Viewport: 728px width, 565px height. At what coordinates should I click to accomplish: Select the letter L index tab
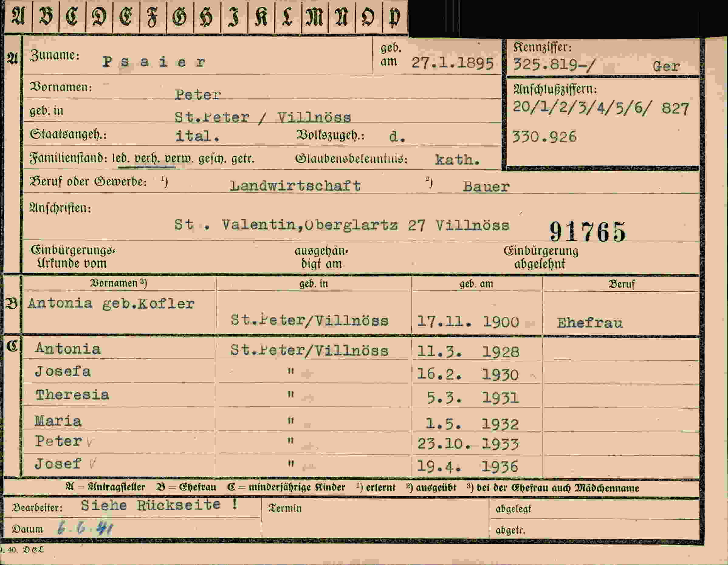[288, 17]
